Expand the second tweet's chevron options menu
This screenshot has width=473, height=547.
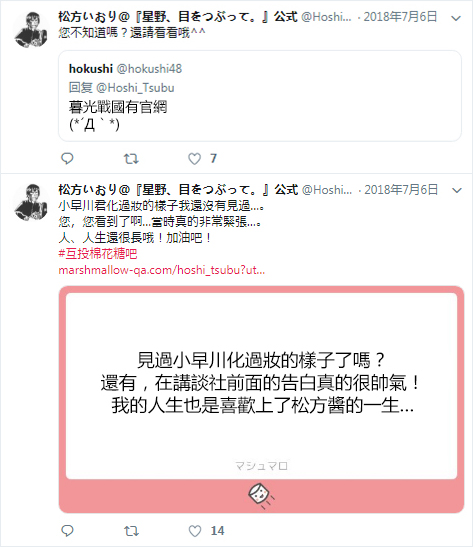point(457,190)
